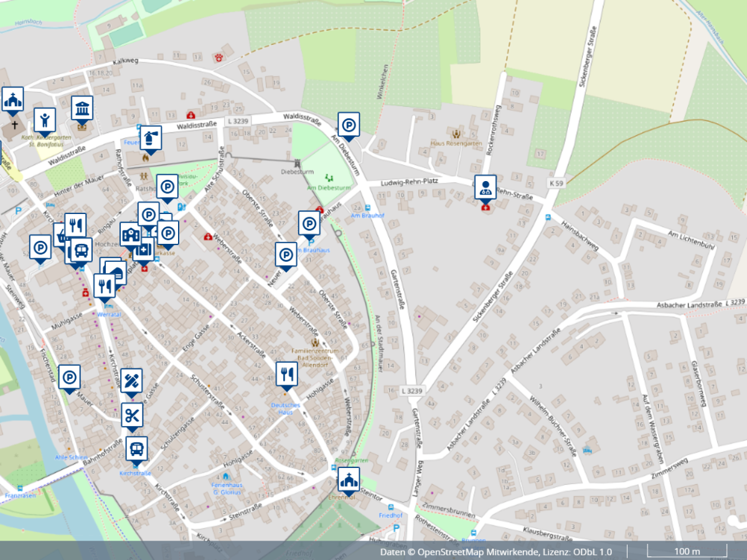Click the kindergarten child marker near St. Bonifatius

pyautogui.click(x=45, y=119)
